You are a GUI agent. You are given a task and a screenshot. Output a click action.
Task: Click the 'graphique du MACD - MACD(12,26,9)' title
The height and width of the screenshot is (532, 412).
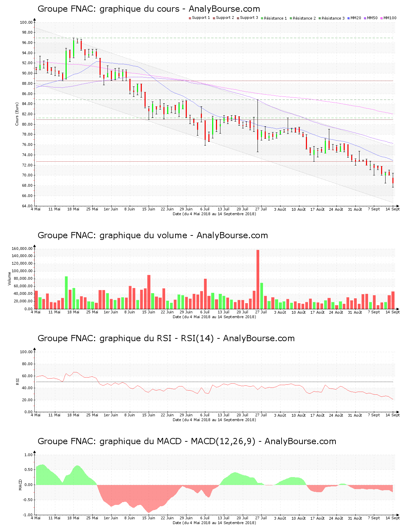pyautogui.click(x=187, y=441)
